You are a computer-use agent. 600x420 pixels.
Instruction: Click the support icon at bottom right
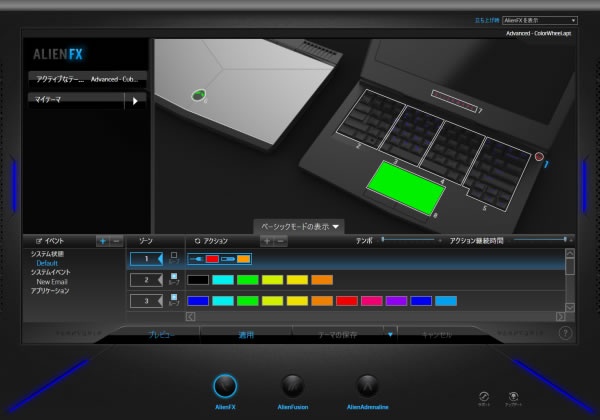pyautogui.click(x=483, y=397)
